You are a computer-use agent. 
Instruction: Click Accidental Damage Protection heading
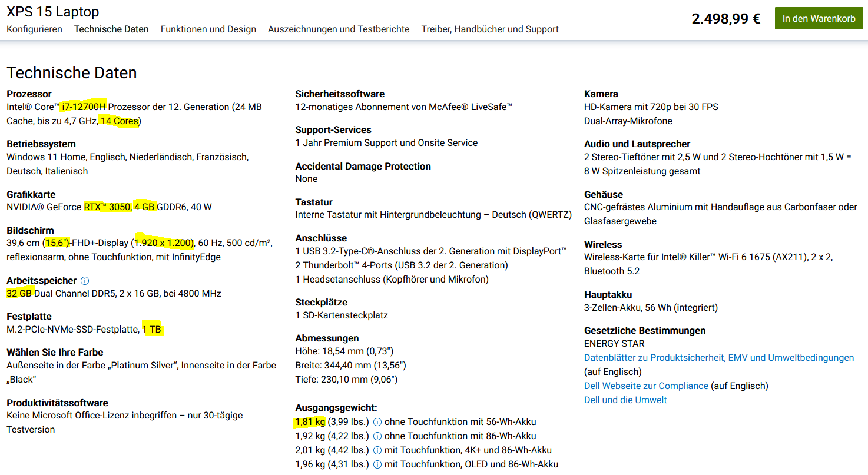[363, 166]
